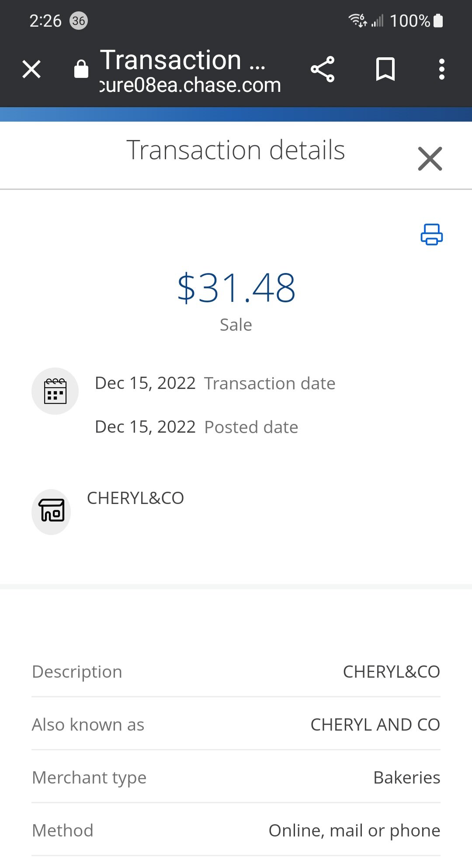Tap the print transaction icon
This screenshot has width=472, height=868.
coord(431,234)
